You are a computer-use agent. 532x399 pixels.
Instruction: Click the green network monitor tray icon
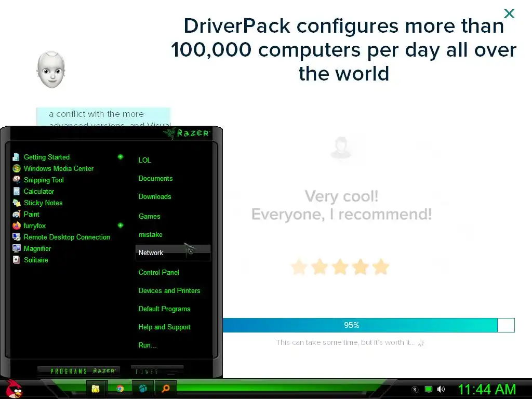pyautogui.click(x=429, y=389)
